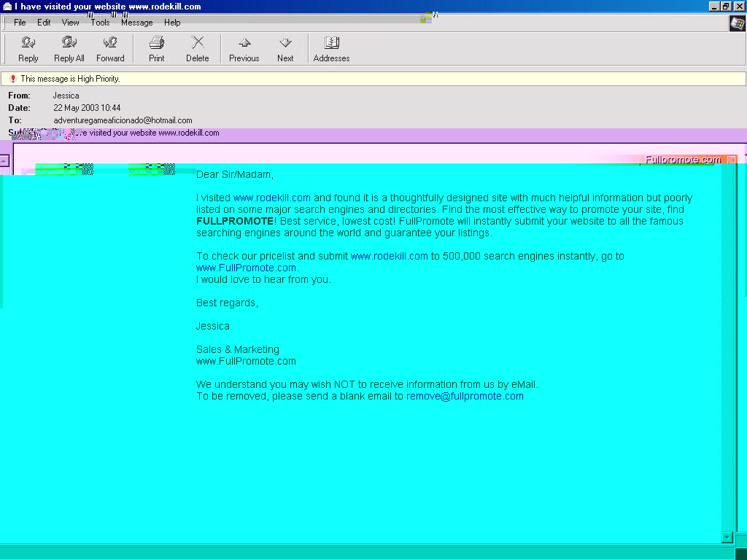The height and width of the screenshot is (560, 747).
Task: Close the message window
Action: [739, 6]
